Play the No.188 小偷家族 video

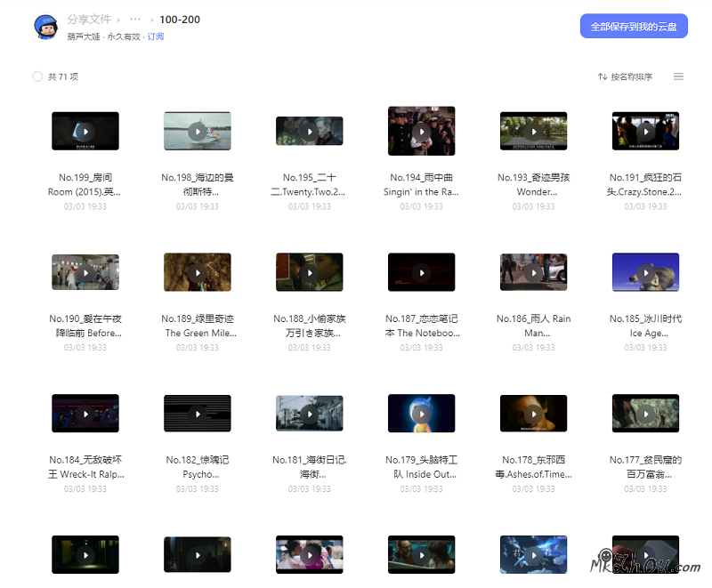pyautogui.click(x=310, y=272)
